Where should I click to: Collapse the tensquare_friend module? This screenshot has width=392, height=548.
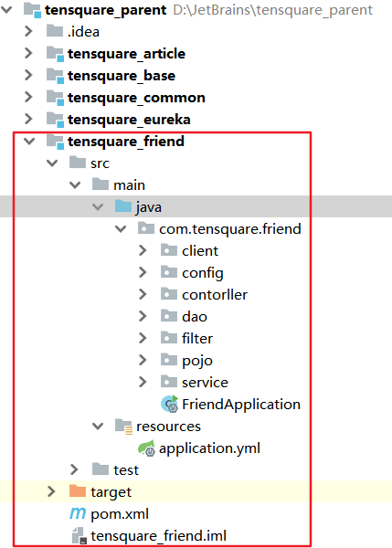point(29,142)
